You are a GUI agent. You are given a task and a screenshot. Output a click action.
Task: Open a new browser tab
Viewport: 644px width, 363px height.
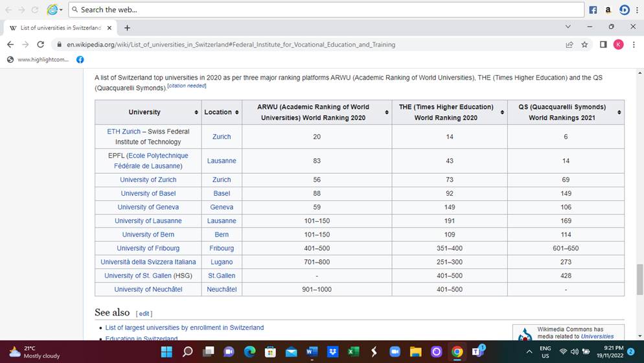pos(128,28)
